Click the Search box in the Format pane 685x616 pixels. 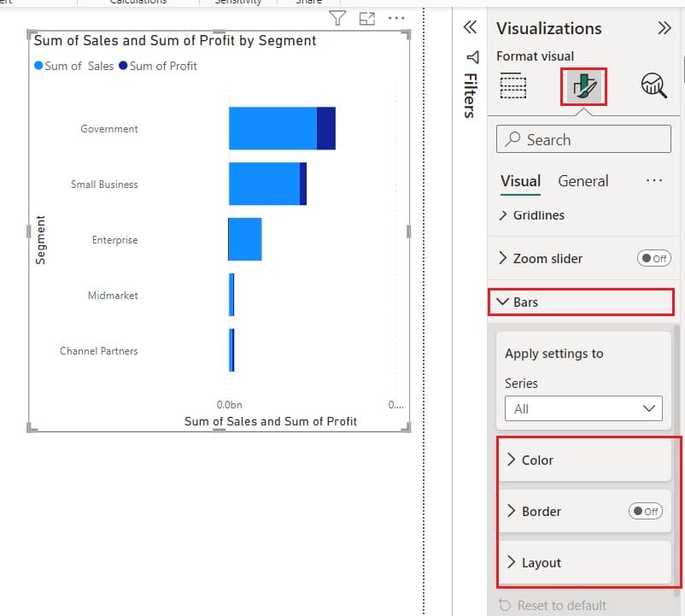click(x=583, y=138)
